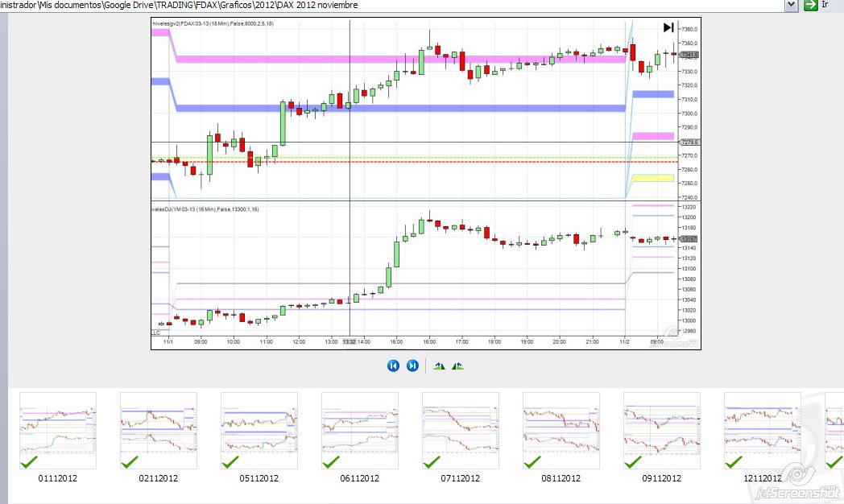This screenshot has height=504, width=844.
Task: Select the 02112012 chart thumbnail
Action: point(159,430)
